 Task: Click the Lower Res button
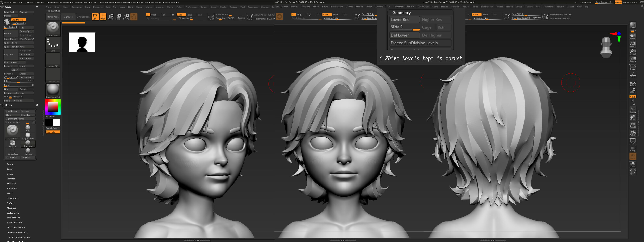coord(404,20)
